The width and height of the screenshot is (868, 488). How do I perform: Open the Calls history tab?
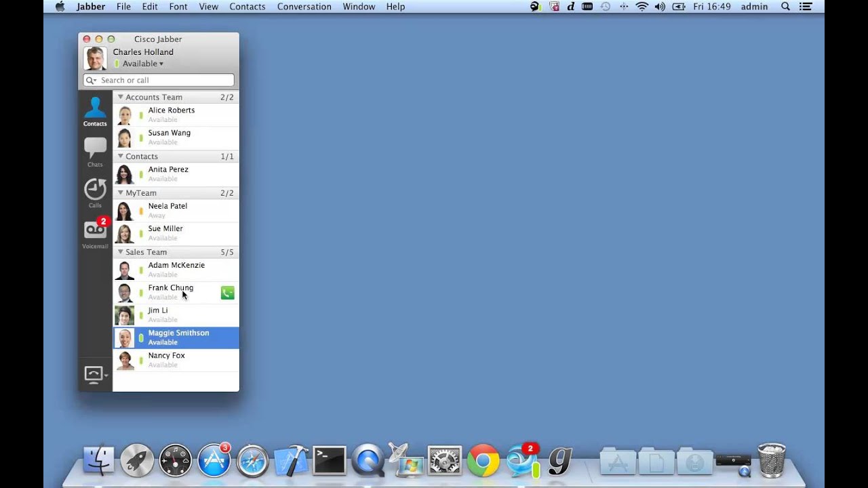(95, 193)
